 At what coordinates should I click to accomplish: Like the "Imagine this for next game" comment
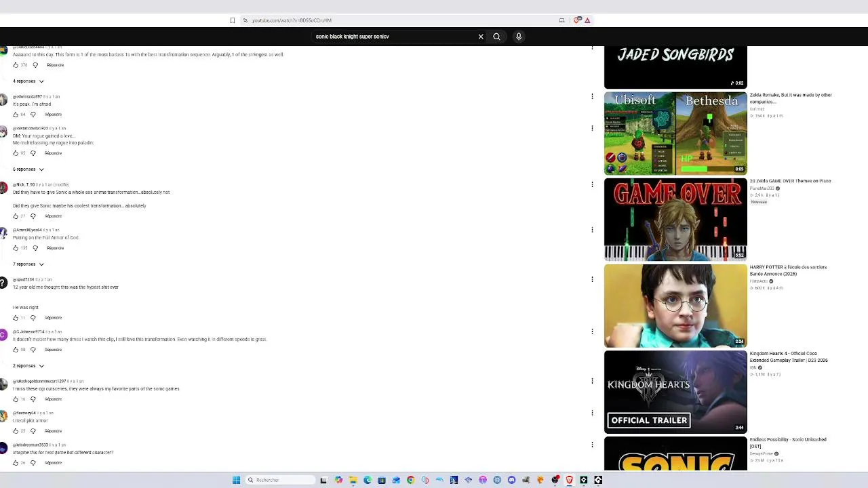(x=16, y=463)
